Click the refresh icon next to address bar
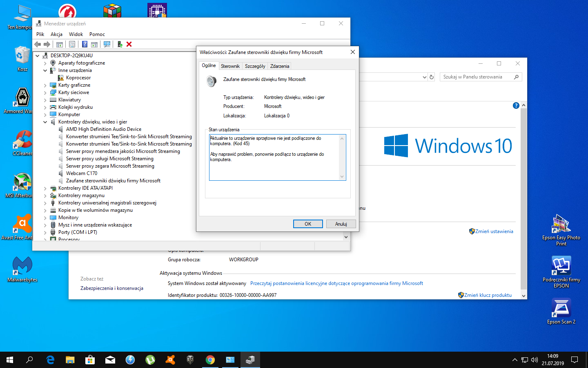Image resolution: width=588 pixels, height=368 pixels. tap(432, 77)
